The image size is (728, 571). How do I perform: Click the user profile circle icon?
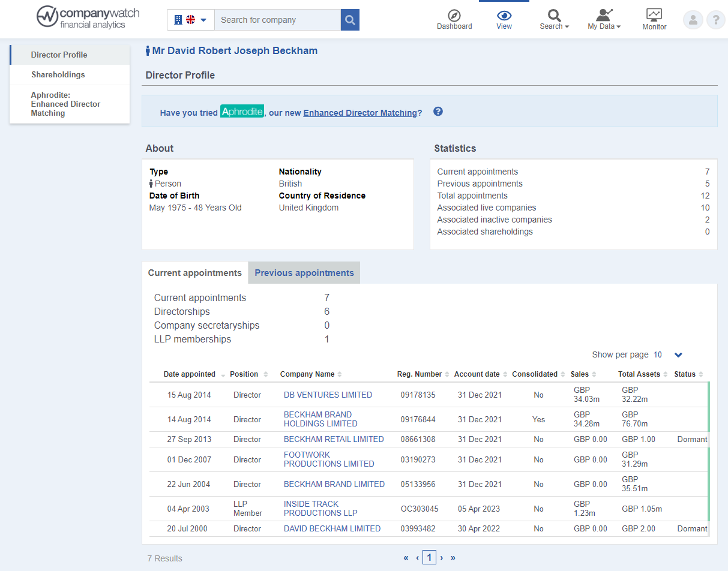click(693, 19)
